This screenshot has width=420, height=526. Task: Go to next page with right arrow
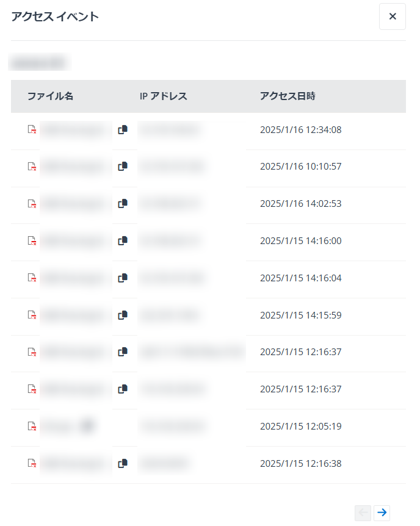382,513
